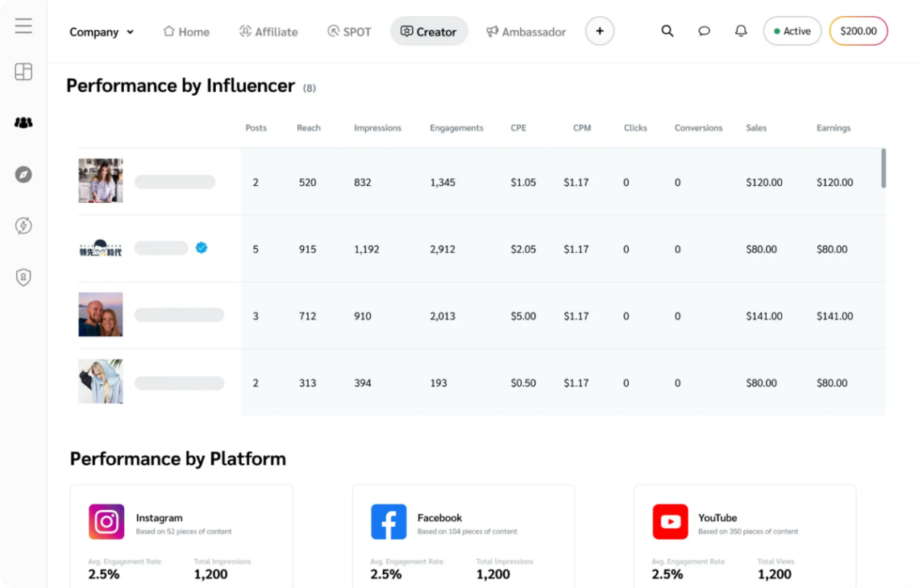Open the Instagram platform card logo
Screen dimensions: 919x588
coord(106,520)
